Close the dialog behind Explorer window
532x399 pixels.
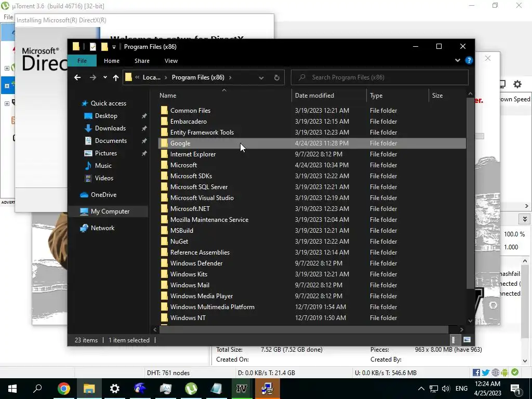(x=487, y=58)
